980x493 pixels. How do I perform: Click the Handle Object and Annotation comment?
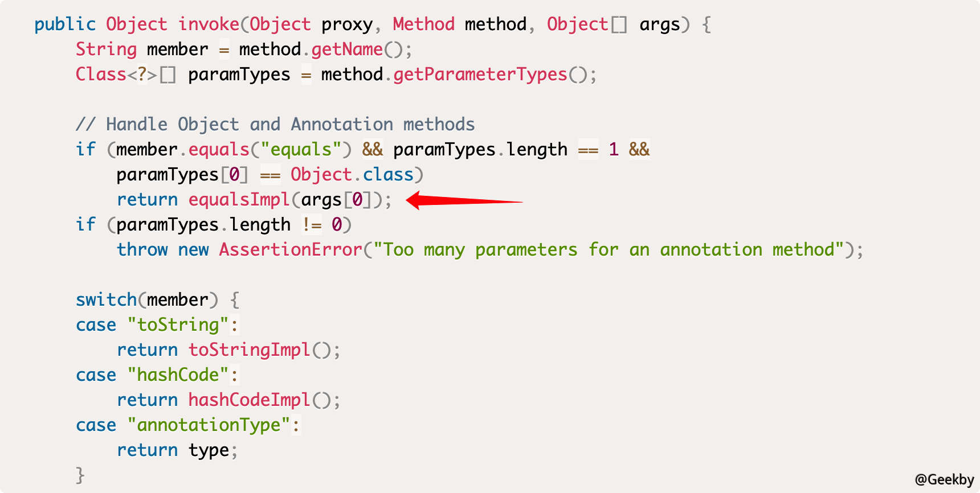coord(275,125)
